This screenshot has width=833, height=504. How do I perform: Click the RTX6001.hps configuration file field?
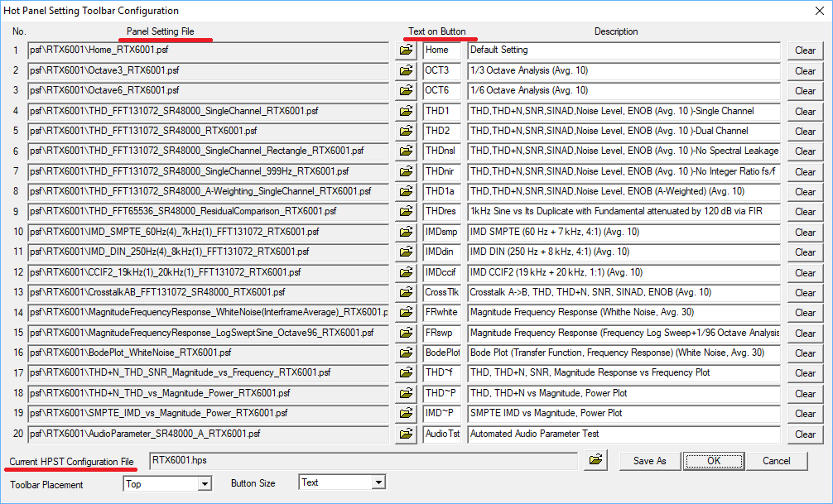pyautogui.click(x=364, y=460)
